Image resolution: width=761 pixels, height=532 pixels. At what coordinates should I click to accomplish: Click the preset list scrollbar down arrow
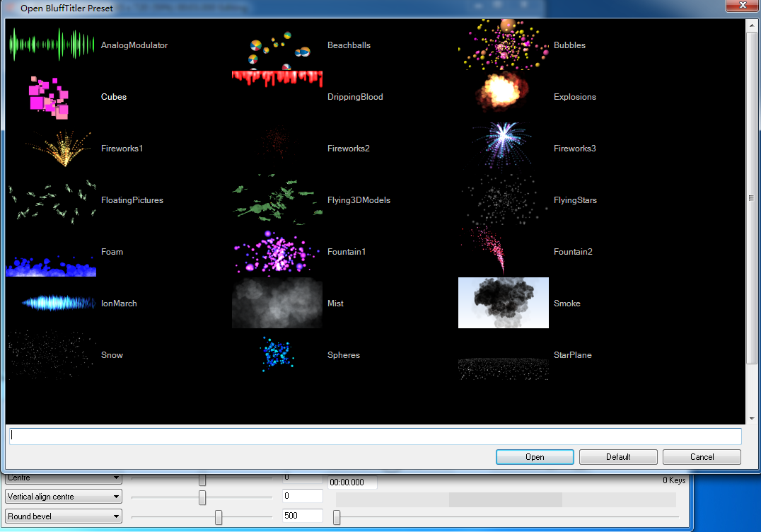pyautogui.click(x=752, y=418)
